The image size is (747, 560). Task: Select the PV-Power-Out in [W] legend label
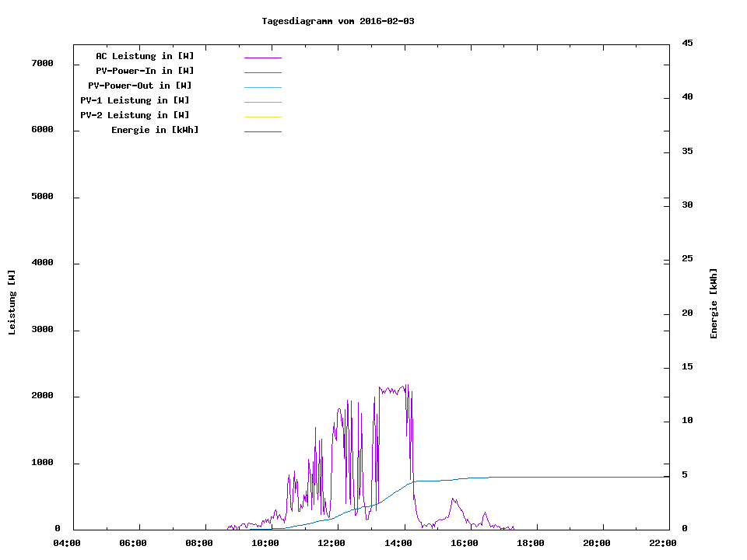pos(141,86)
